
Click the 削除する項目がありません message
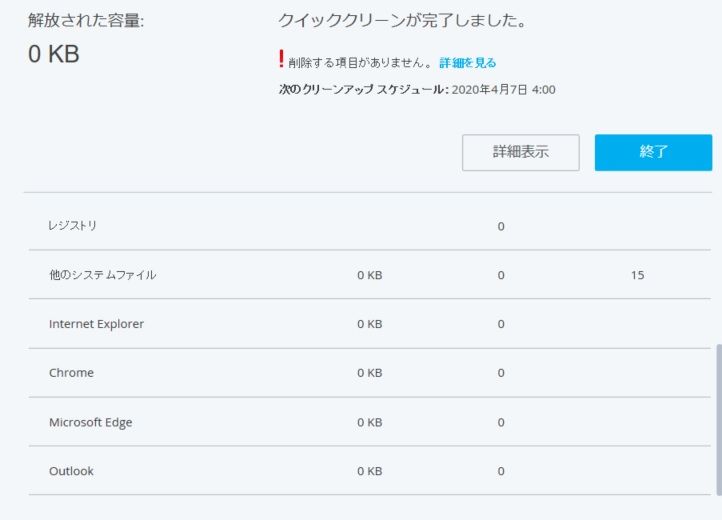(360, 63)
